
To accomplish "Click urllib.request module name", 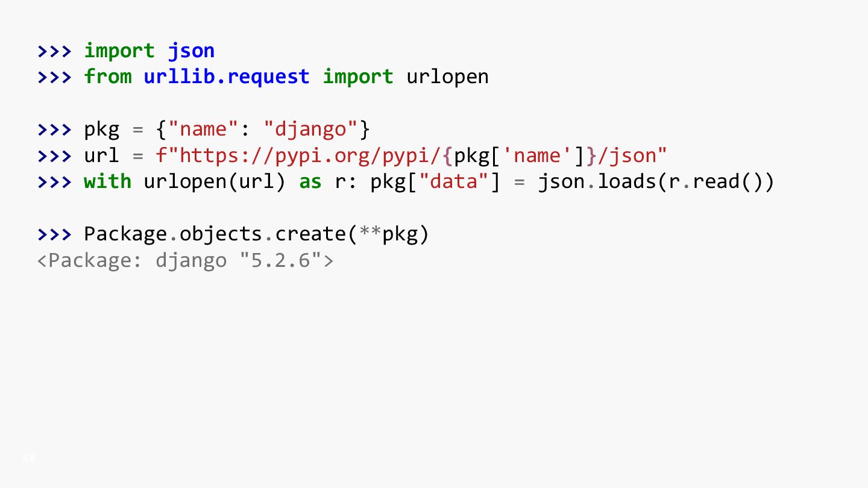I will [227, 77].
